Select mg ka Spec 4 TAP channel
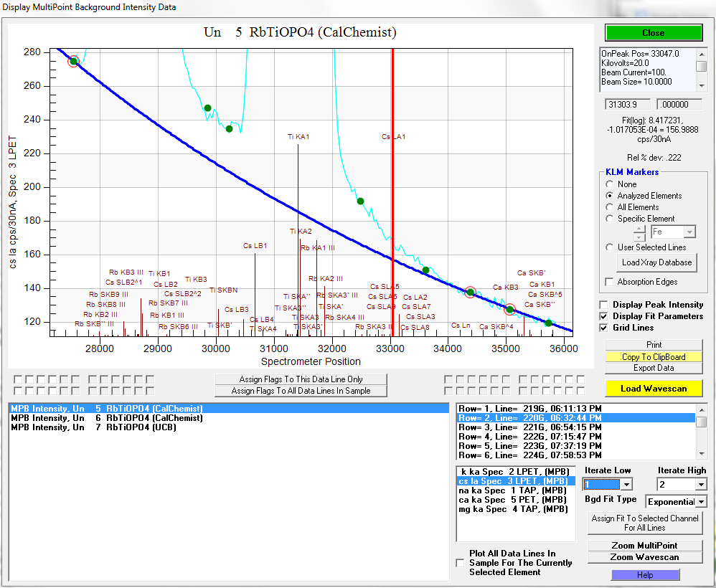The image size is (716, 588). [x=503, y=509]
